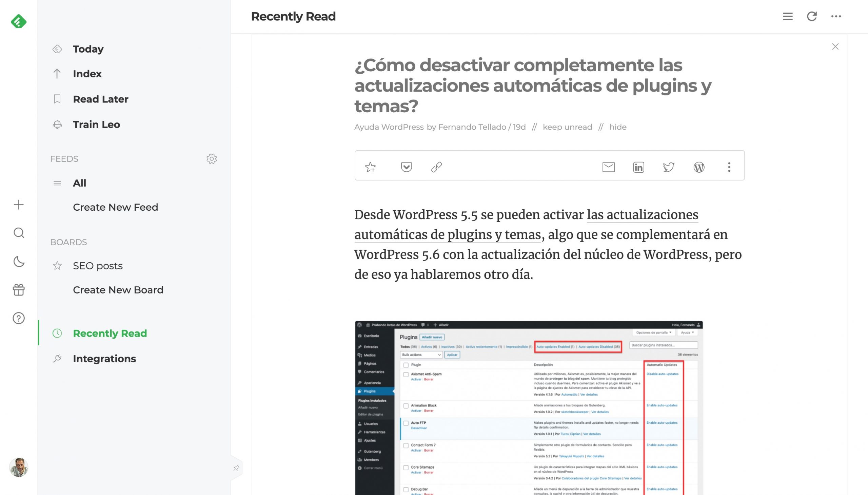Screen dimensions: 868x495
Task: Share article via email icon
Action: tap(608, 167)
